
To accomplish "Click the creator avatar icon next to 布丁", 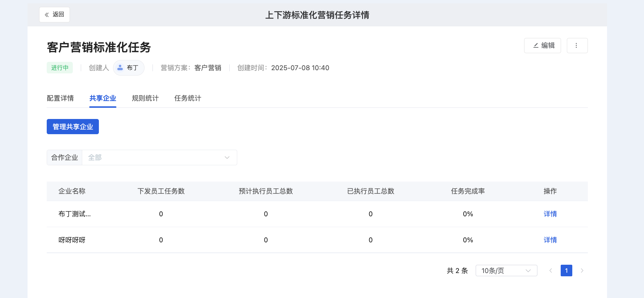I will pos(120,68).
